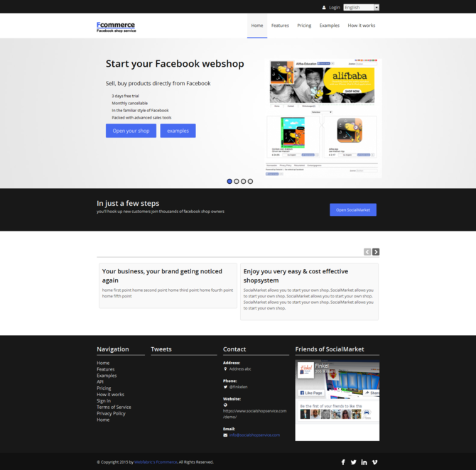
Task: Click the Fcommerce logo
Action: (117, 27)
